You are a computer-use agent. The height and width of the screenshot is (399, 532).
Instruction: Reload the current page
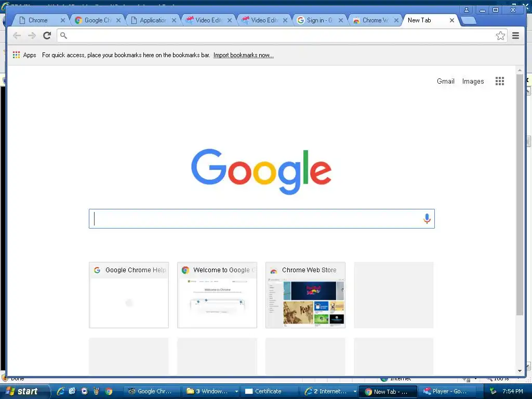click(x=47, y=35)
